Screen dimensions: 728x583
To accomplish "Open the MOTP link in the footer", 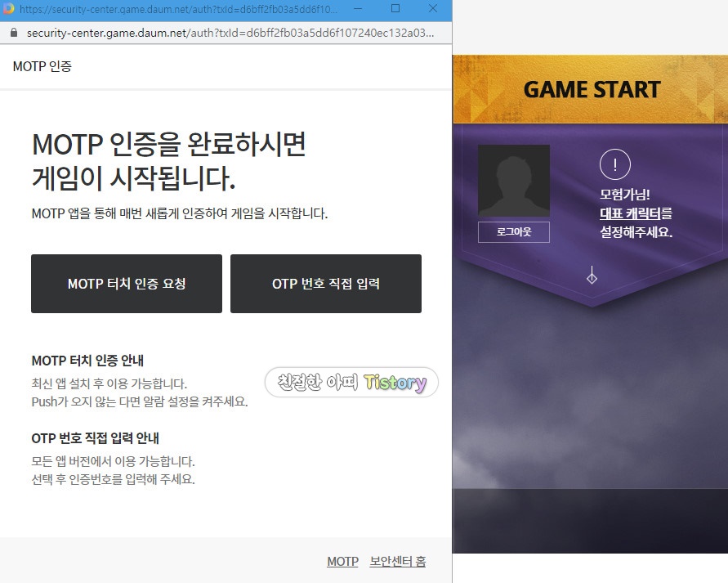I will (342, 561).
